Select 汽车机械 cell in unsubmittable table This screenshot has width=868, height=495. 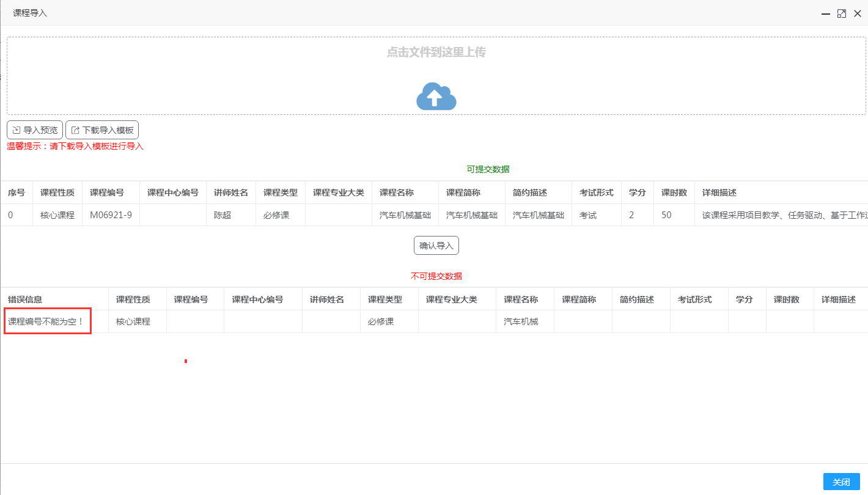tap(521, 321)
